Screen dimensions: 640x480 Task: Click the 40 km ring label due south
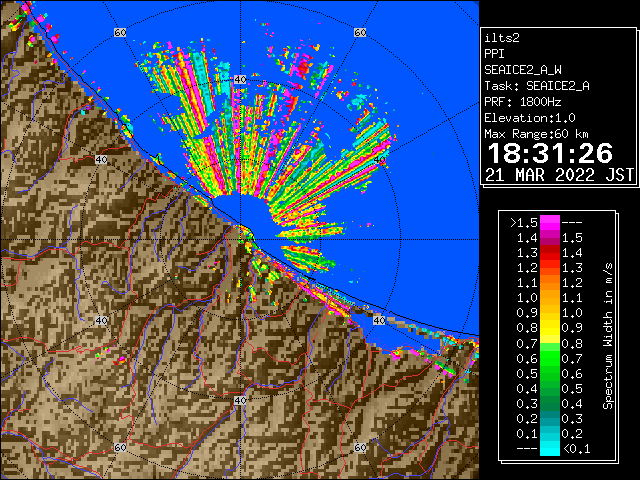pyautogui.click(x=240, y=400)
